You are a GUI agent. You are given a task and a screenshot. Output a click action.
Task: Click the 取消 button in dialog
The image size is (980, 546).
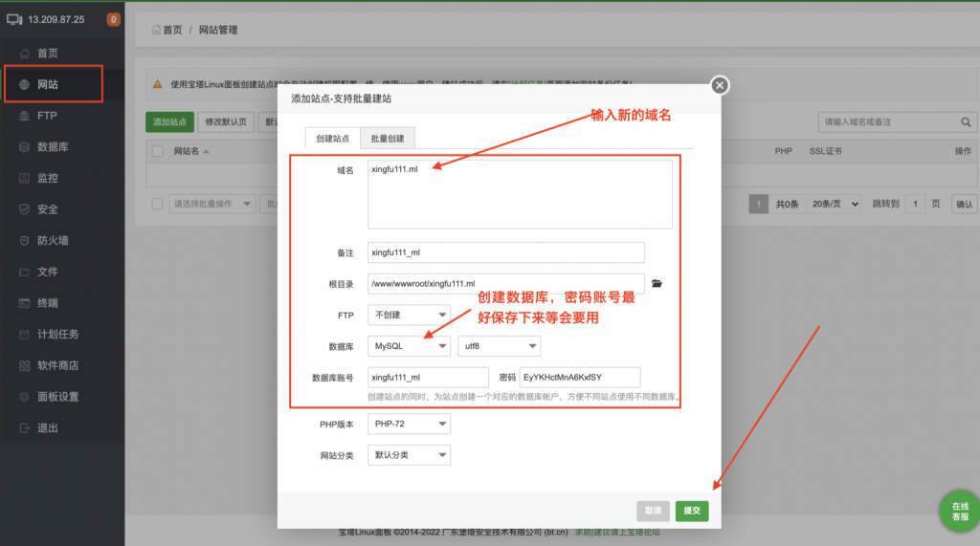tap(653, 511)
